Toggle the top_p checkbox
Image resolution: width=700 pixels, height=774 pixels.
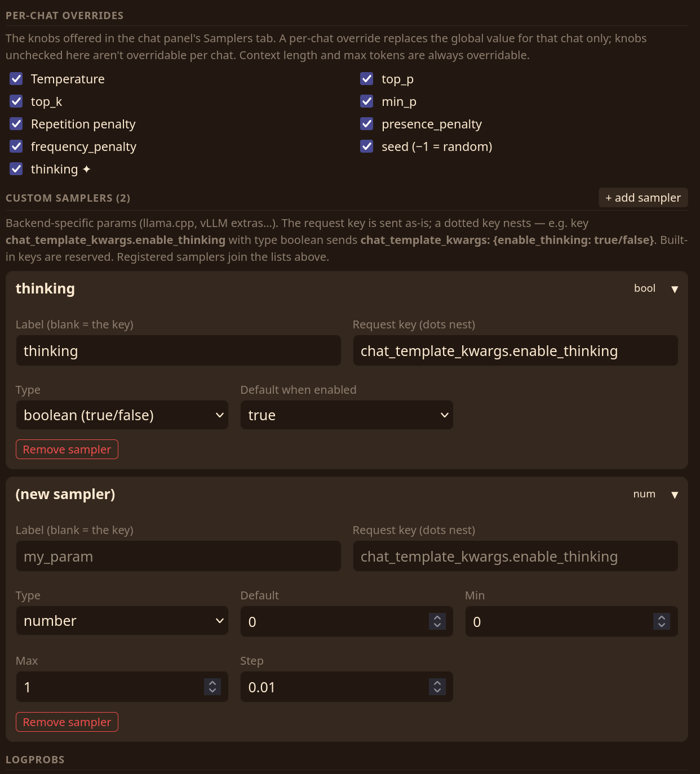[x=367, y=78]
